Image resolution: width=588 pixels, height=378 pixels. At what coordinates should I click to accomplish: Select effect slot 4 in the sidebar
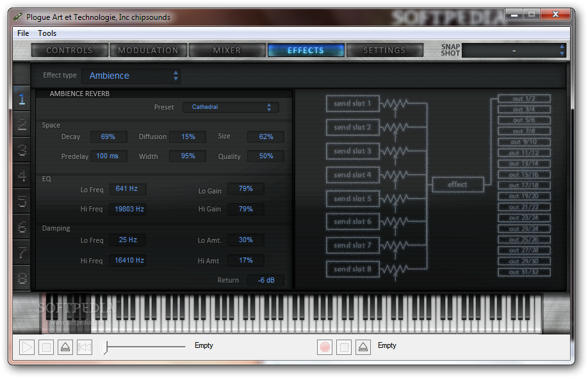[22, 176]
